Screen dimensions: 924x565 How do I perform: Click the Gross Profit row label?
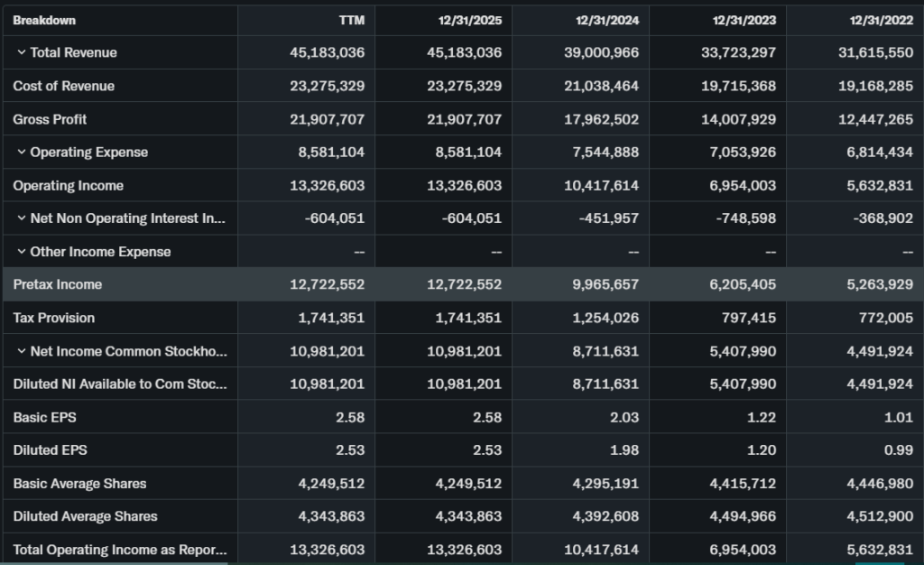click(x=50, y=119)
